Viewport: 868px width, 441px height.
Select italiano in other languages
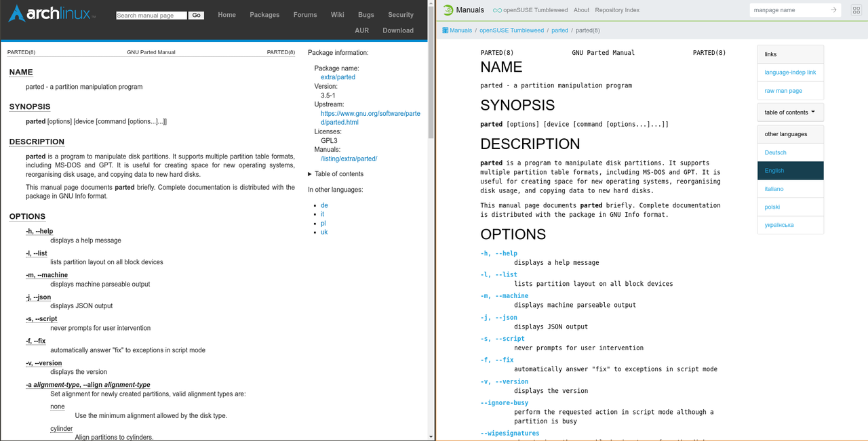click(x=790, y=189)
